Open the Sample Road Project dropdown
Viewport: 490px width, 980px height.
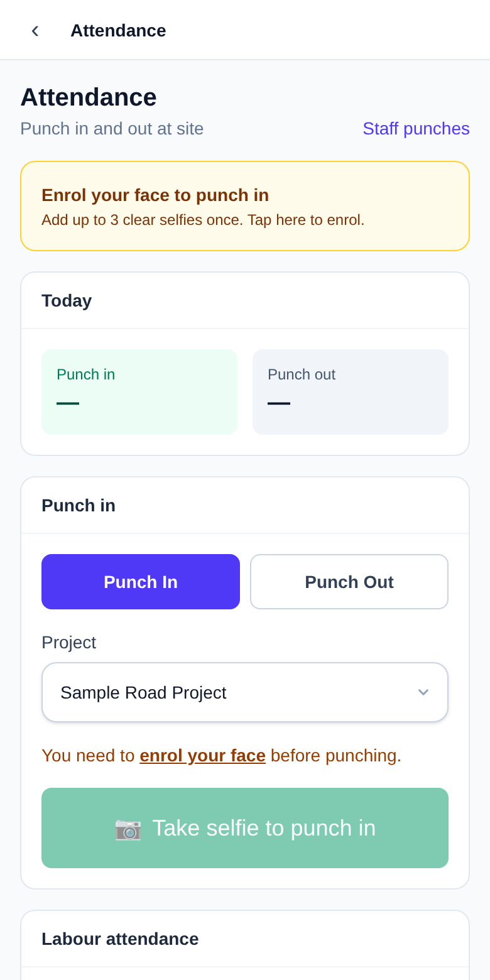click(245, 692)
